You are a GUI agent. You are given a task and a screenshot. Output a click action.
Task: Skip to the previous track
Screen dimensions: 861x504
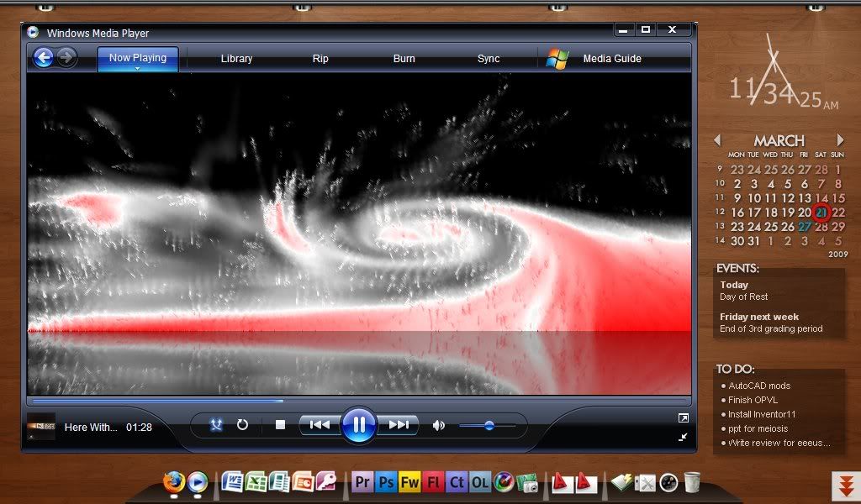click(x=320, y=425)
